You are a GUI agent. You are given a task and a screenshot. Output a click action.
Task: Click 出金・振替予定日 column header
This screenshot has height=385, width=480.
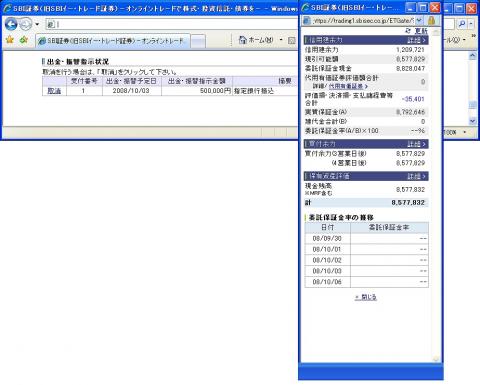(131, 81)
